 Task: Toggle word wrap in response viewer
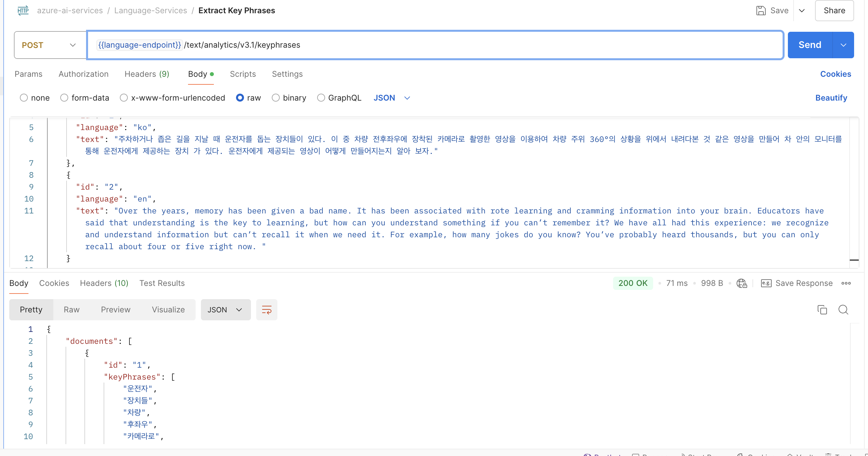tap(266, 309)
